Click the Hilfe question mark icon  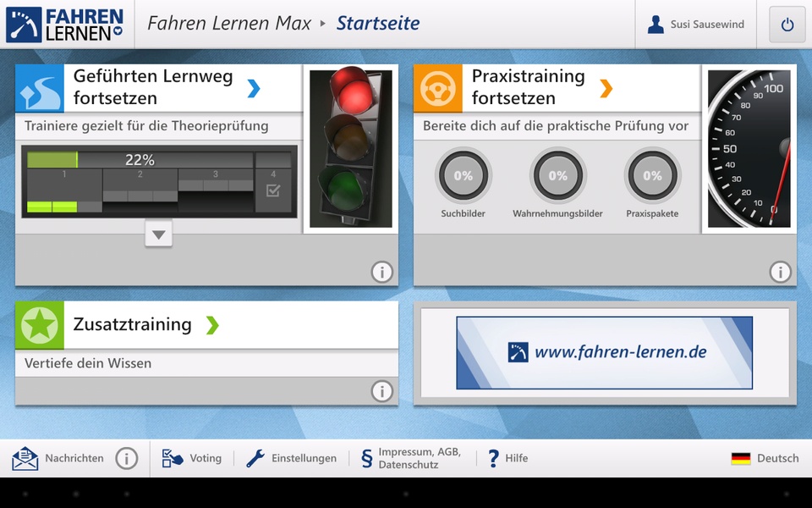tap(493, 458)
